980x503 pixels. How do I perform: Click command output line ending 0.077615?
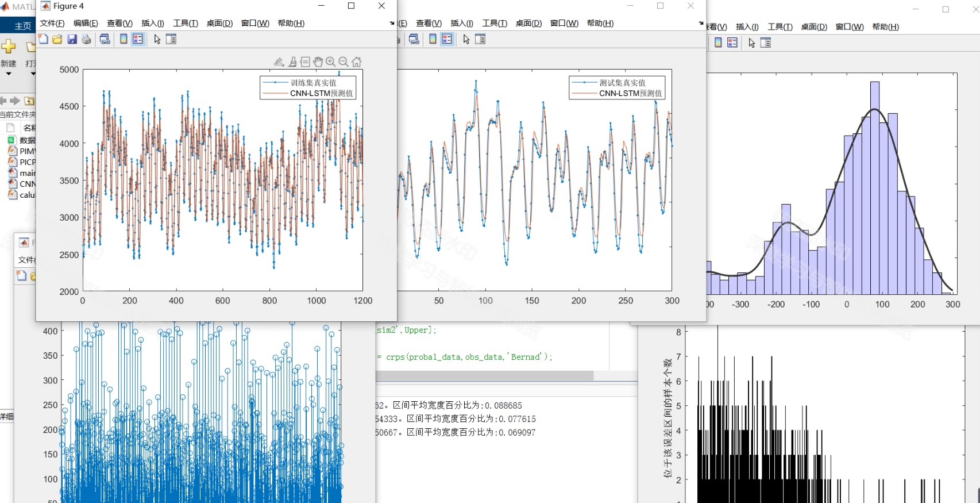(x=456, y=418)
